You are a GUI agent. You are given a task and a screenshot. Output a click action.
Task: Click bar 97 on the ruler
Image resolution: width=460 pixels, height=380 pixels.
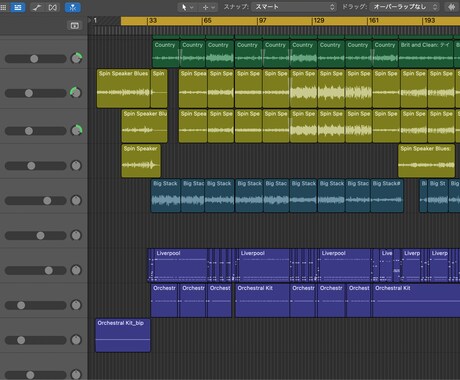[263, 21]
